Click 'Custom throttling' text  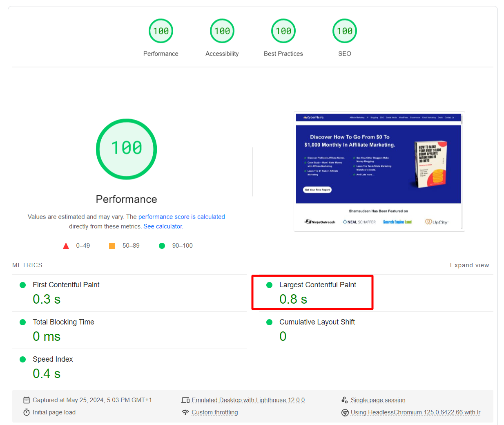(215, 412)
